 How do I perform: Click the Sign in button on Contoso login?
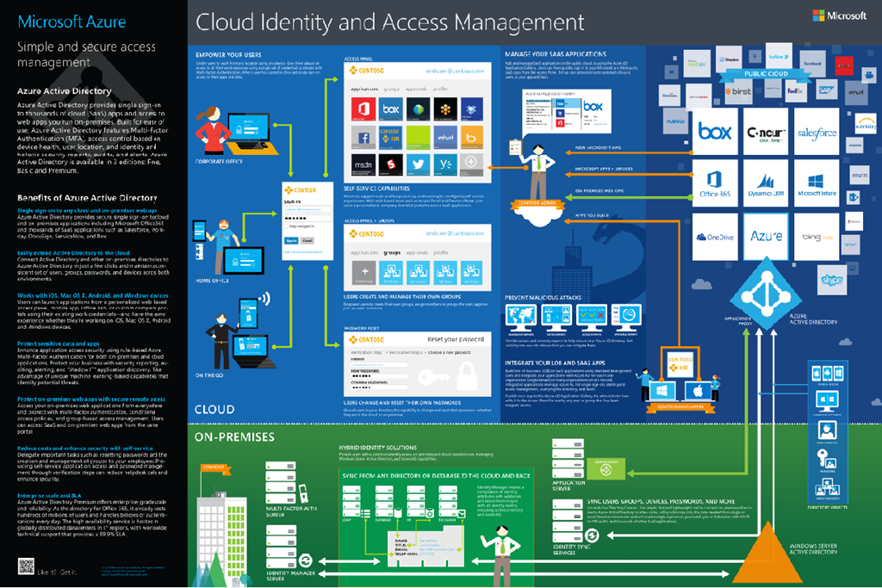point(291,240)
